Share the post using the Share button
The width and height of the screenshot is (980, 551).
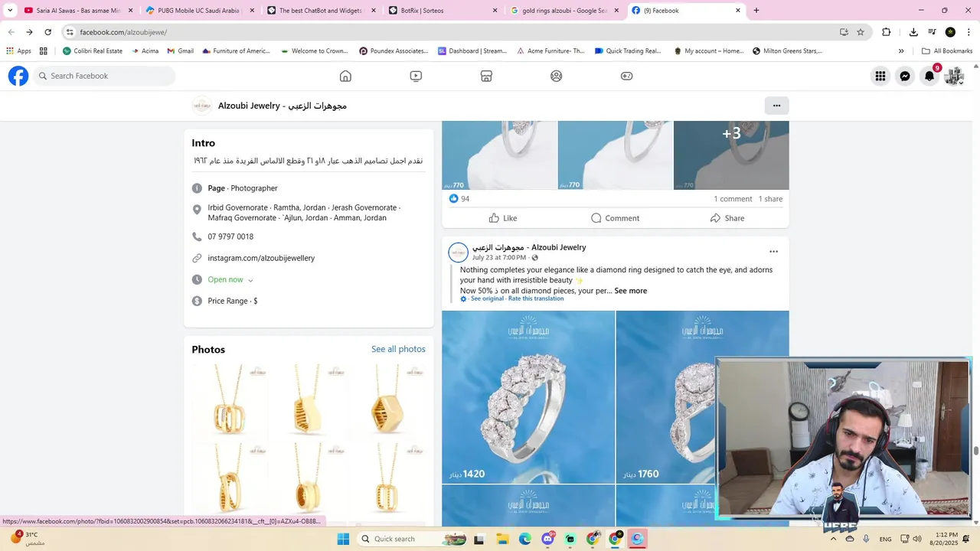coord(727,218)
